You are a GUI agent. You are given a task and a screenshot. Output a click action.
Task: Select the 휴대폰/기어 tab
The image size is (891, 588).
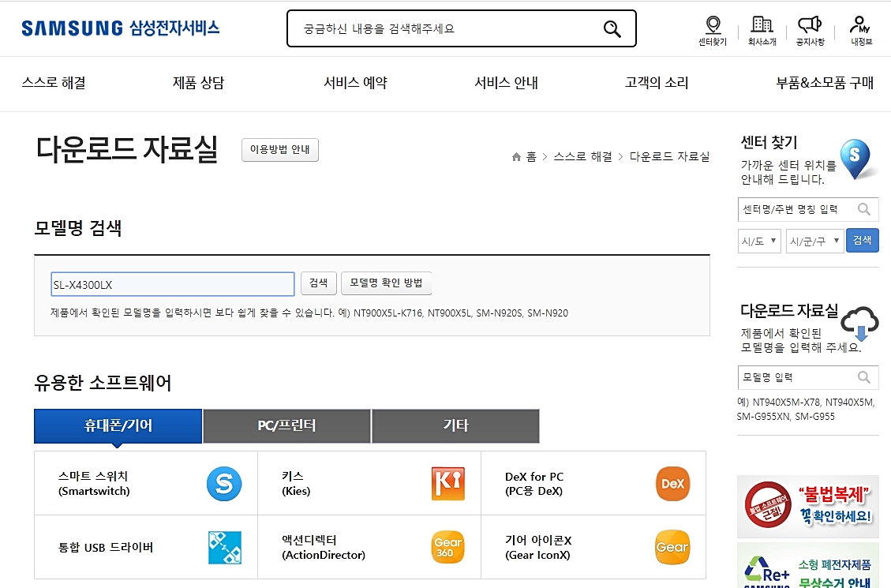[118, 425]
